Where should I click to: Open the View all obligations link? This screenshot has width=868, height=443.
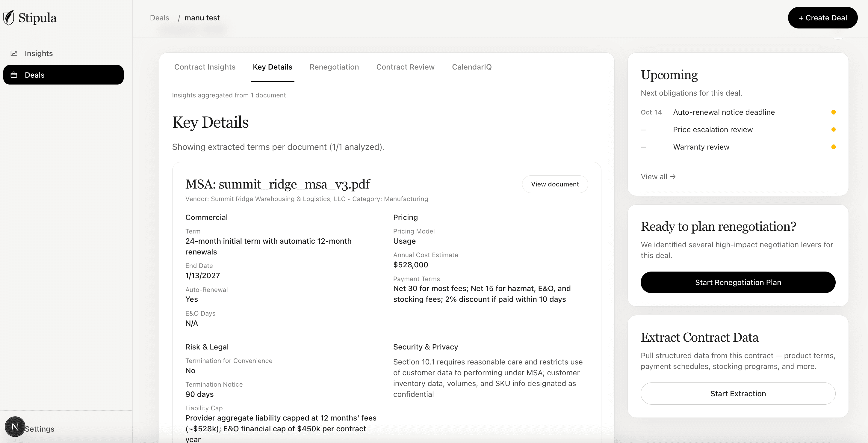pyautogui.click(x=654, y=176)
